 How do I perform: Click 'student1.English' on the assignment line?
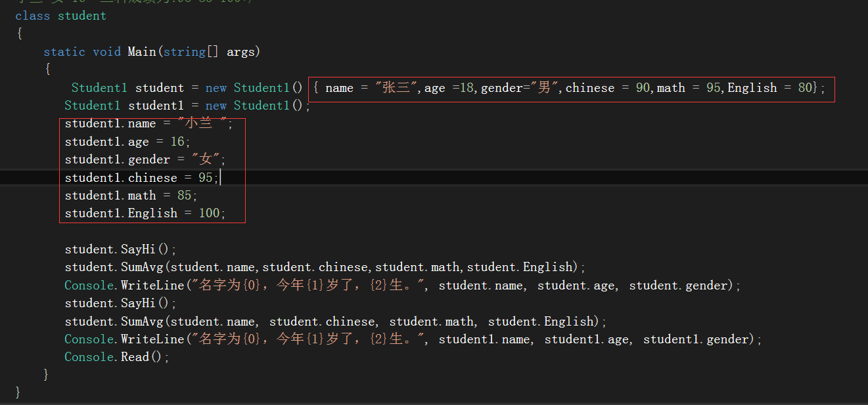coord(121,213)
